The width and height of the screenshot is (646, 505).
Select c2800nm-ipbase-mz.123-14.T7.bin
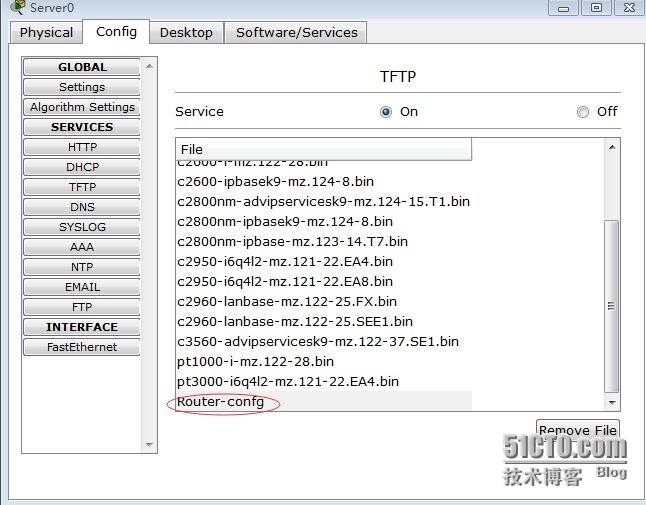tap(324, 241)
